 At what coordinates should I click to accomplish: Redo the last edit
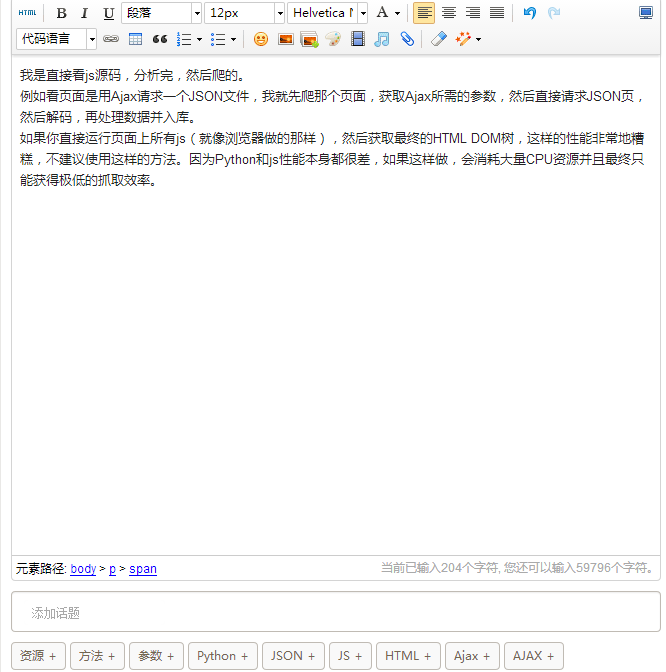(x=554, y=13)
